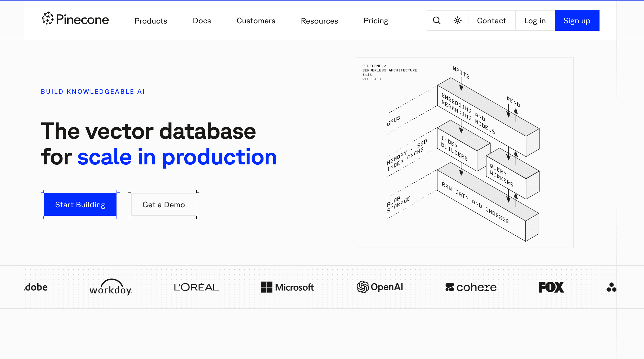Click the Get a Demo button
This screenshot has width=644, height=359.
[164, 204]
